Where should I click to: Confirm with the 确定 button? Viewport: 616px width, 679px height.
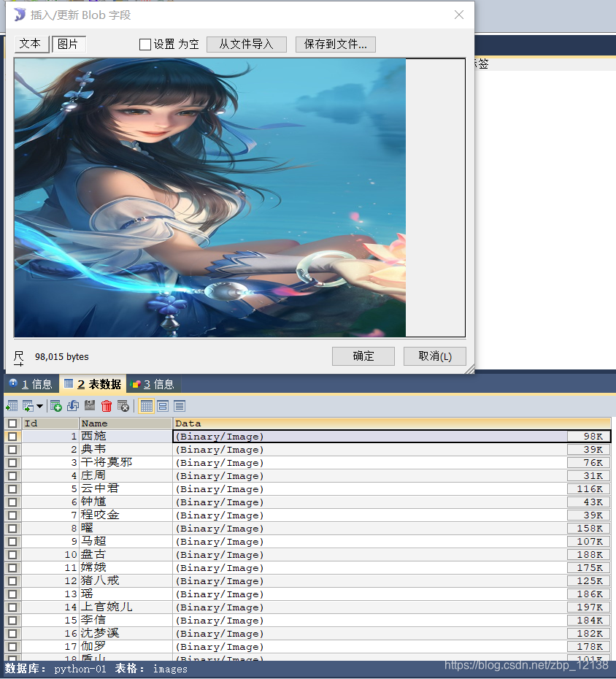coord(363,356)
